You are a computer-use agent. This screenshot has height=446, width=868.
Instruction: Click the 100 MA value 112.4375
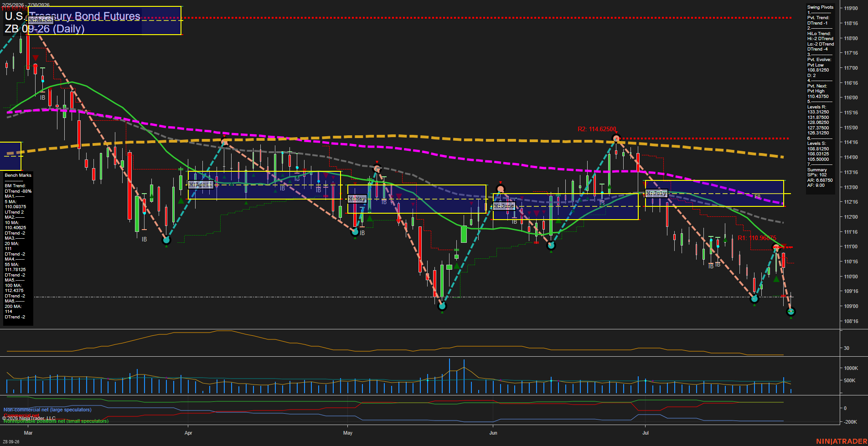tap(14, 291)
